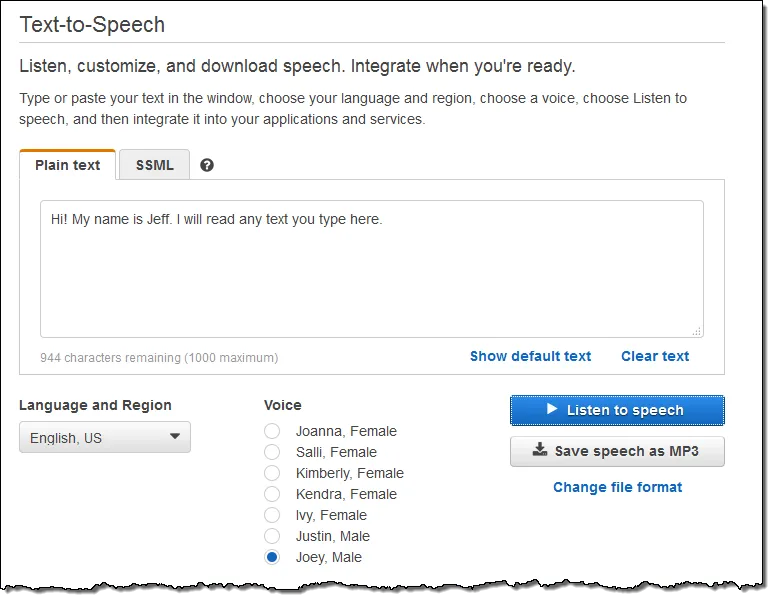
Task: Select the Joey, Male radio button
Action: point(272,557)
